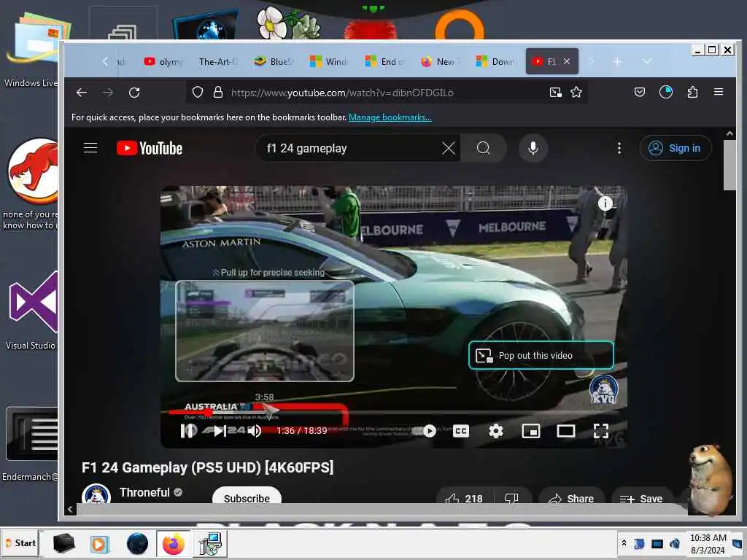Open Save to Pocket
Image resolution: width=747 pixels, height=560 pixels.
(640, 92)
